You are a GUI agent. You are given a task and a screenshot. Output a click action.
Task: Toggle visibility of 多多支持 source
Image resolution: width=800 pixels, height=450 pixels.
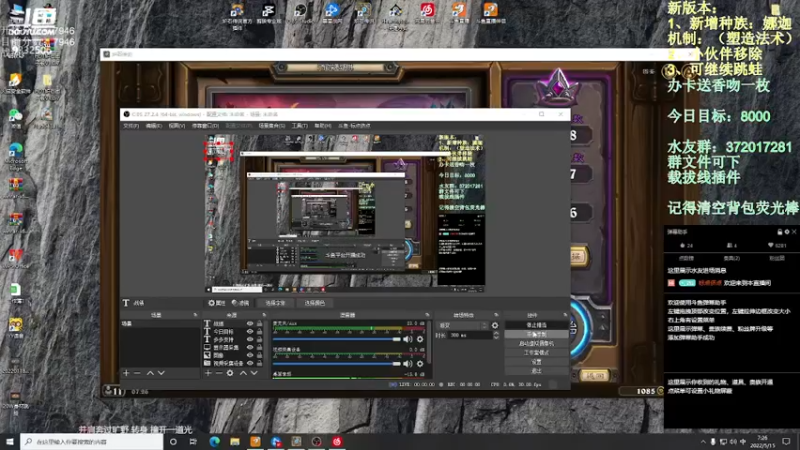click(x=250, y=339)
